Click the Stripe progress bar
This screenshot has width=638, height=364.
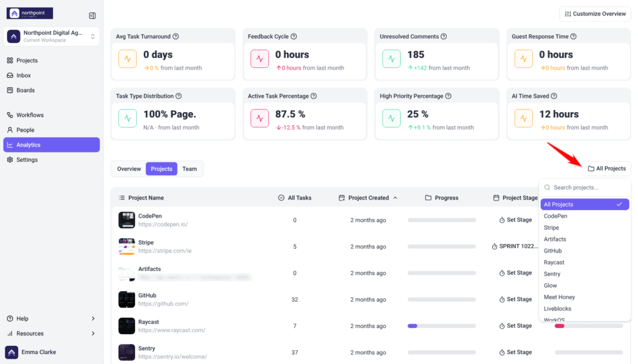[442, 246]
